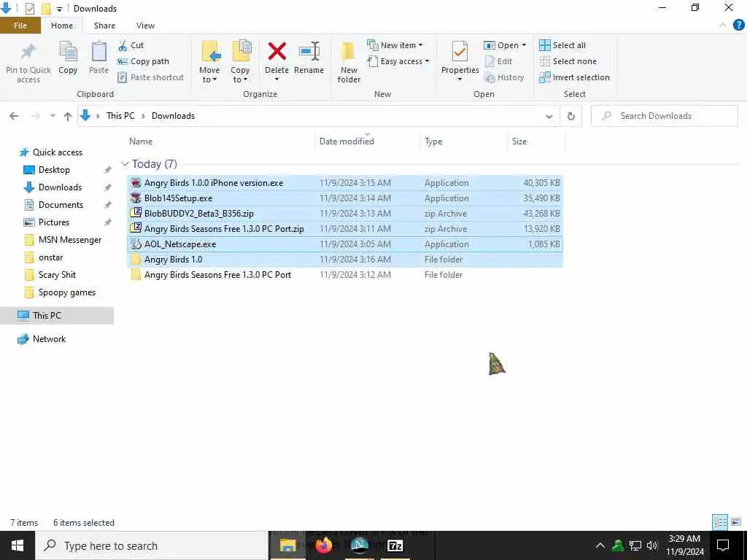Open Downloads in the navigation pane
747x560 pixels.
click(x=60, y=187)
